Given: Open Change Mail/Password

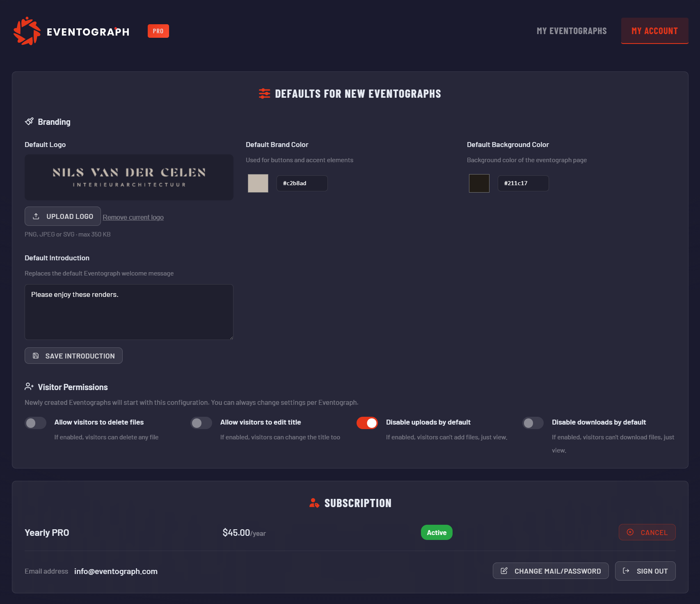Looking at the screenshot, I should 551,571.
